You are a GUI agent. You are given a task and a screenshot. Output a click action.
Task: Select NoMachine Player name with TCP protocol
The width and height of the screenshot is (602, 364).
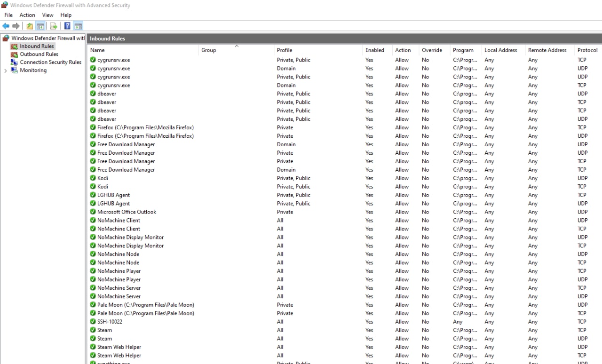pyautogui.click(x=119, y=271)
